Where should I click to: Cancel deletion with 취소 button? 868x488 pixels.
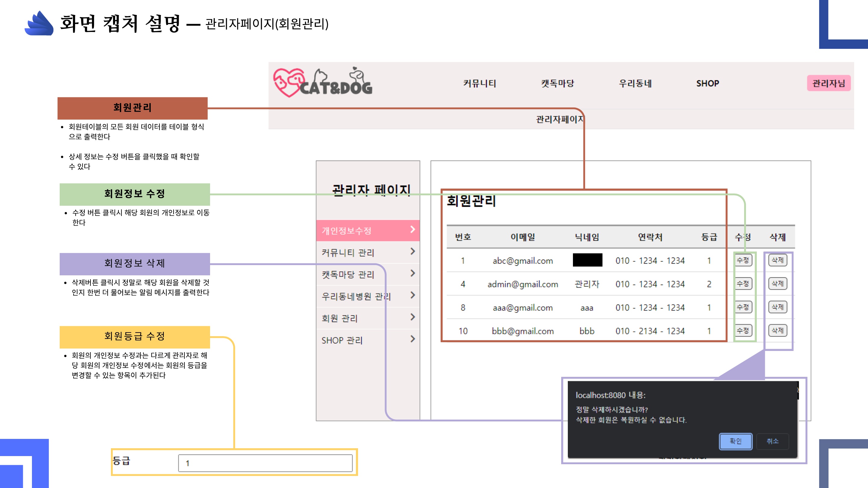[x=772, y=441]
